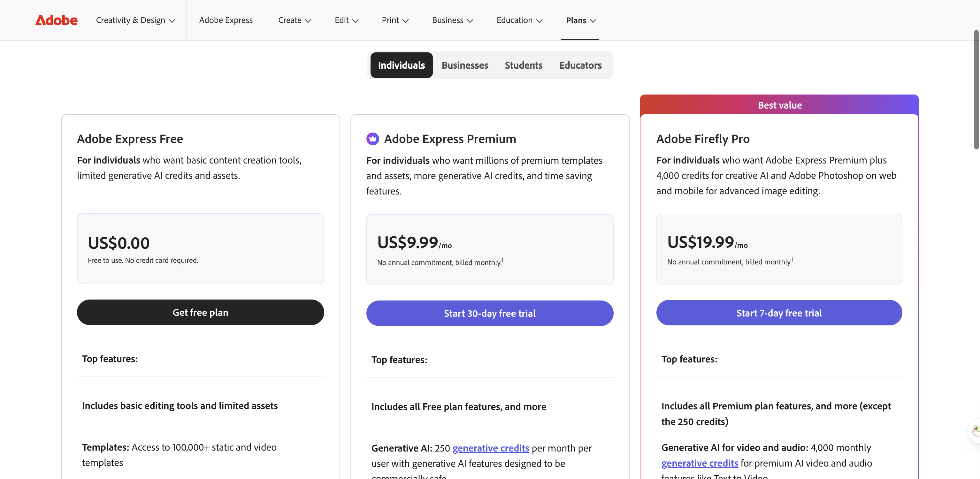The width and height of the screenshot is (980, 479).
Task: Click Firefly Pro's 'No annual commitment' note
Action: tap(730, 262)
